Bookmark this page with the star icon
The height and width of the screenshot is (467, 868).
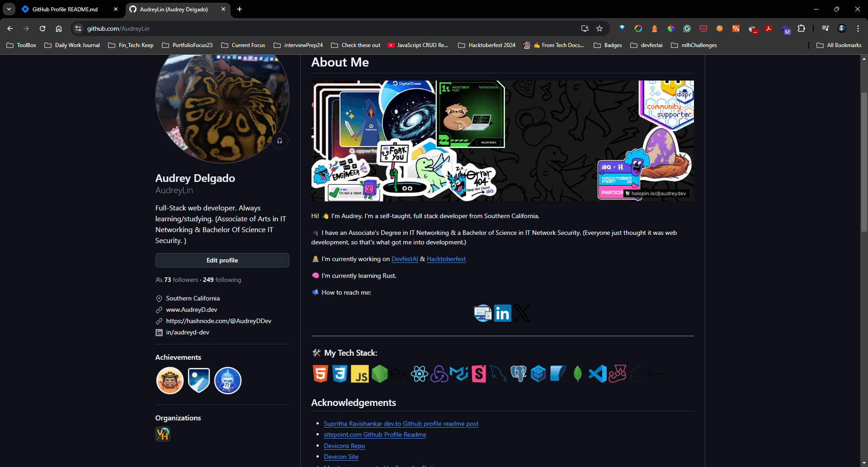(x=599, y=29)
